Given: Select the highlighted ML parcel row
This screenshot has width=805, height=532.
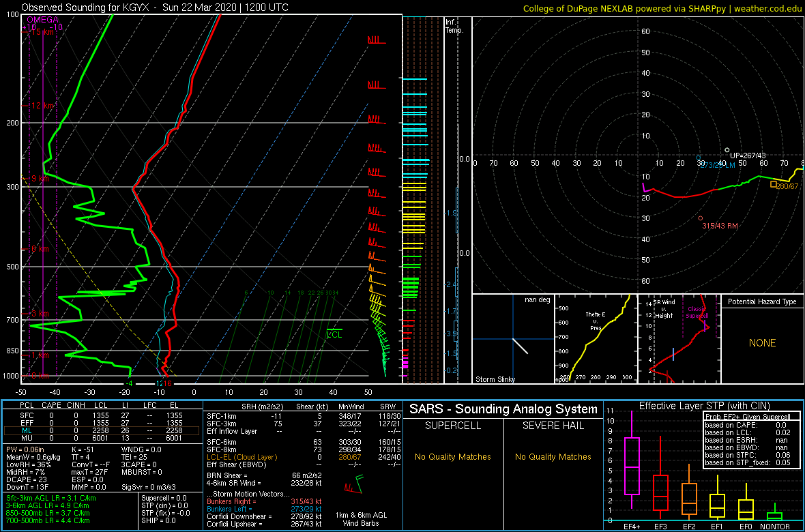Looking at the screenshot, I should click(x=102, y=431).
